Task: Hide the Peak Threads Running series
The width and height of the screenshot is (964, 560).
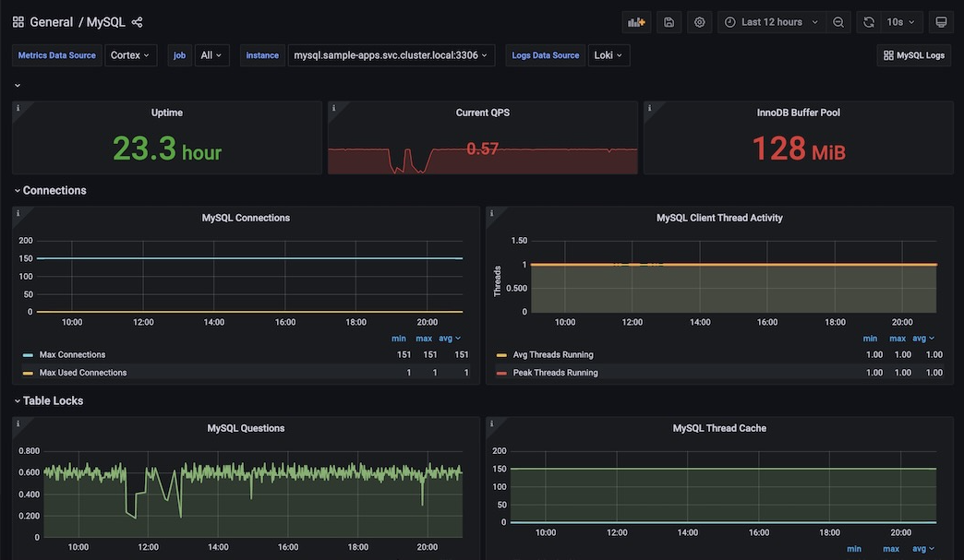Action: [x=554, y=373]
